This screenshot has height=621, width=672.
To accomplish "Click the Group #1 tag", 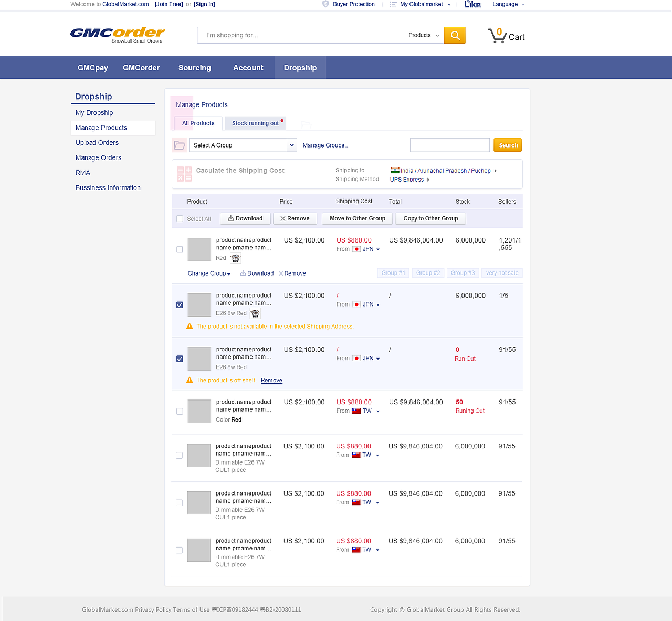I will (x=393, y=273).
